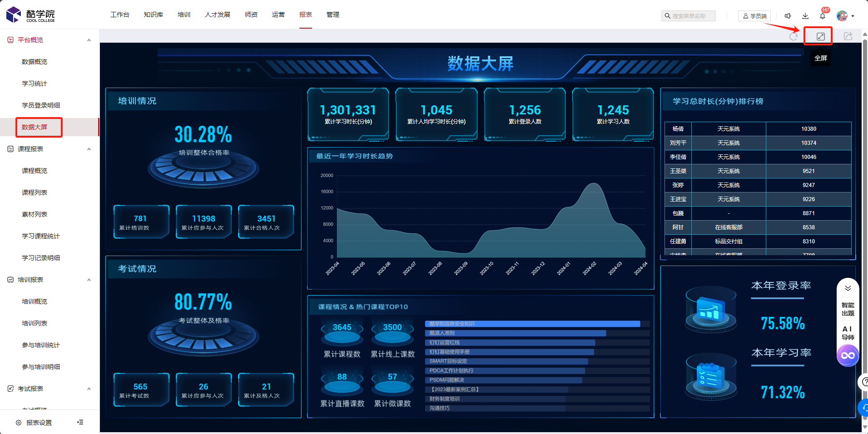868x434 pixels.
Task: Click the 酷学院信息安全知识 course bar
Action: (x=532, y=324)
